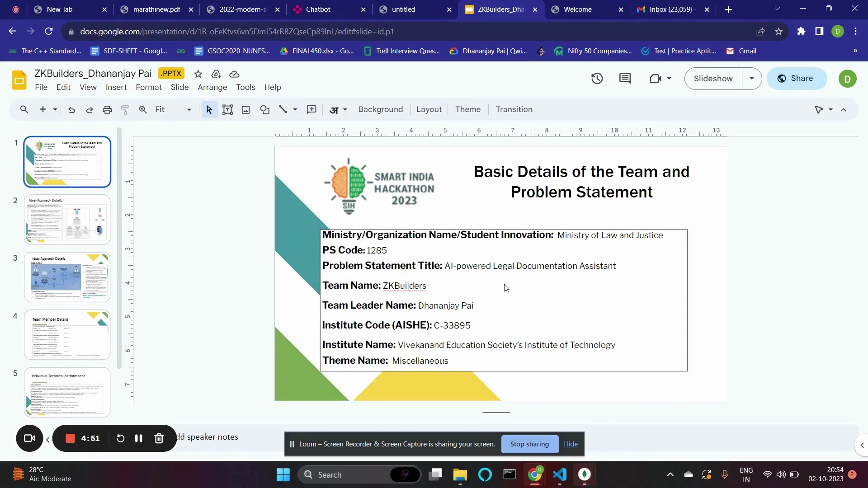Choose the select cursor tool

click(209, 109)
